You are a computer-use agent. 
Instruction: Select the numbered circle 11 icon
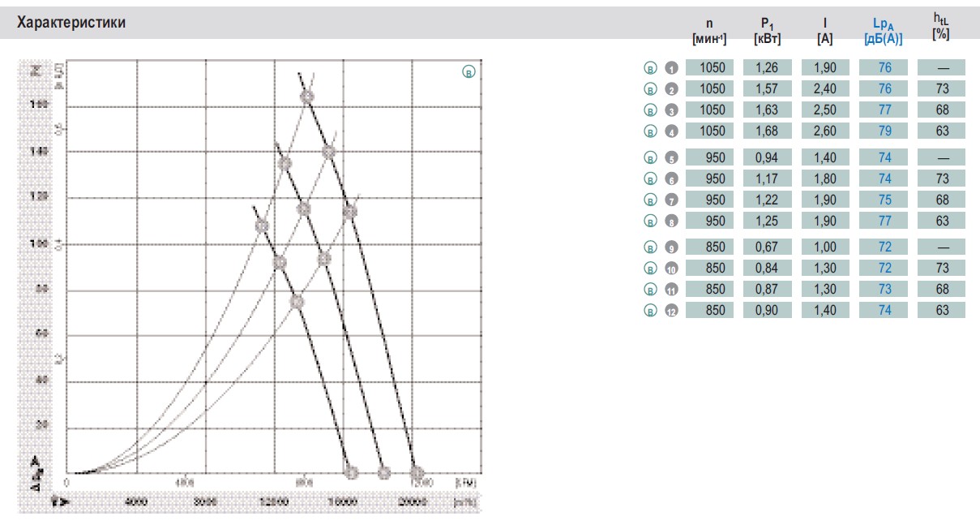671,290
